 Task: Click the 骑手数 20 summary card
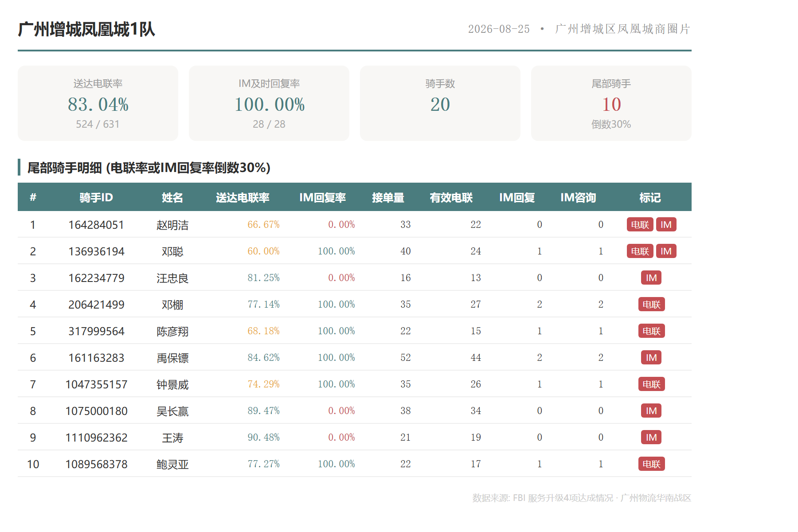click(440, 103)
